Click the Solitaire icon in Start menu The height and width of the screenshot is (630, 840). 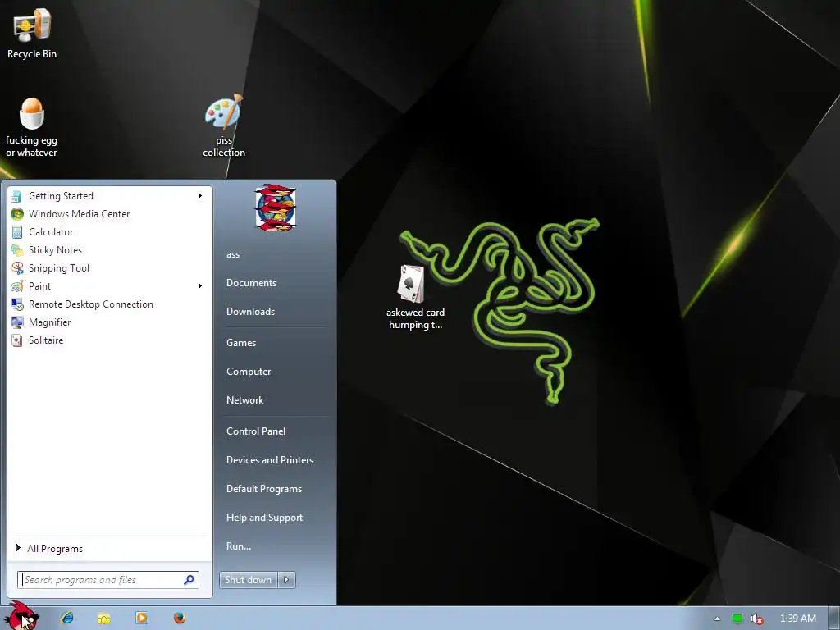point(17,340)
